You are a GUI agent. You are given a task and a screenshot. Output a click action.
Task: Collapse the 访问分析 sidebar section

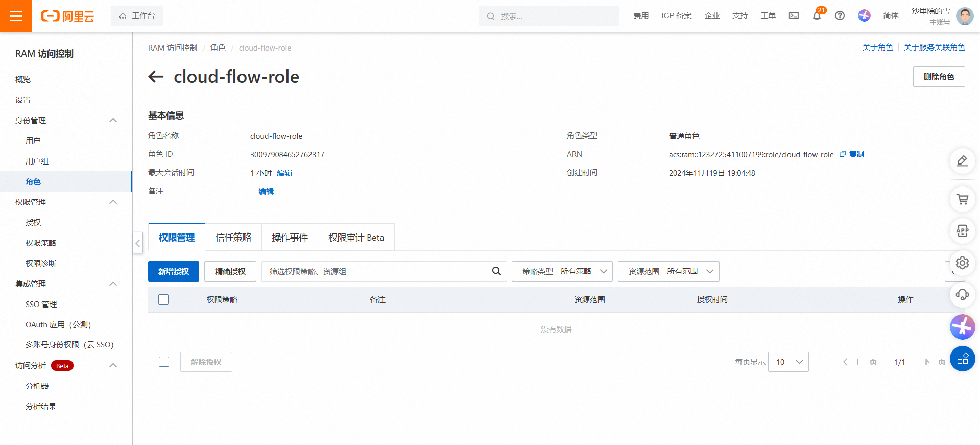point(113,365)
